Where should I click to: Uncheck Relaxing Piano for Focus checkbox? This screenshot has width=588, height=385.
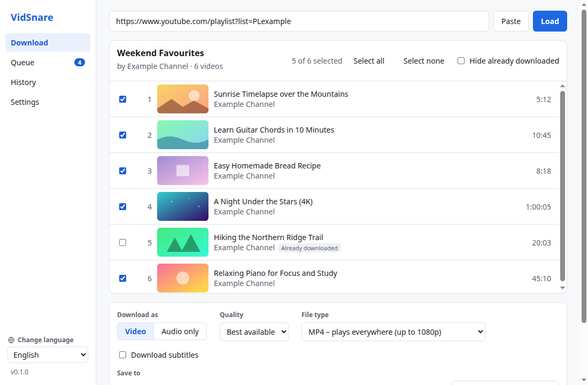coord(122,279)
